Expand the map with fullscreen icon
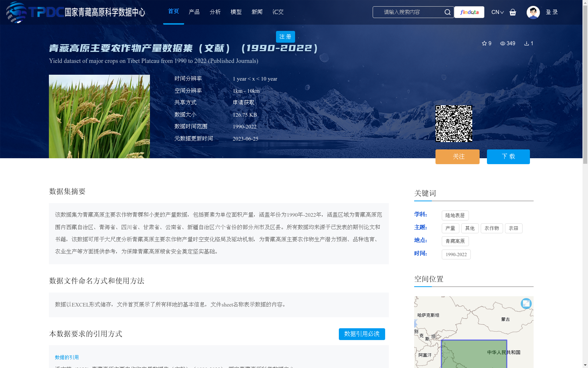Viewport: 588px width, 368px height. click(526, 303)
